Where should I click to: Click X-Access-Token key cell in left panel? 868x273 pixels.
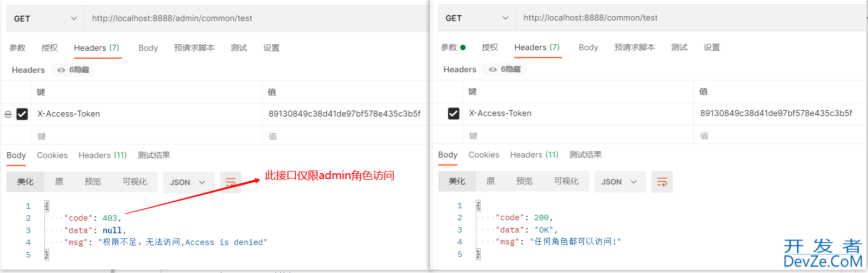tap(147, 114)
